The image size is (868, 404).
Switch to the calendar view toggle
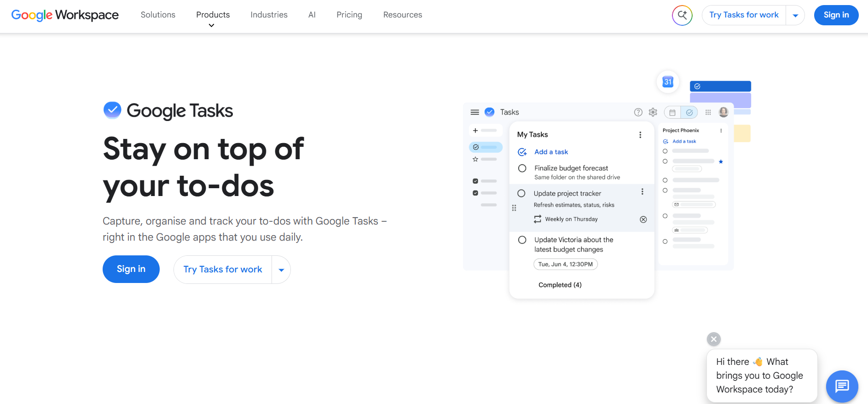tap(672, 112)
